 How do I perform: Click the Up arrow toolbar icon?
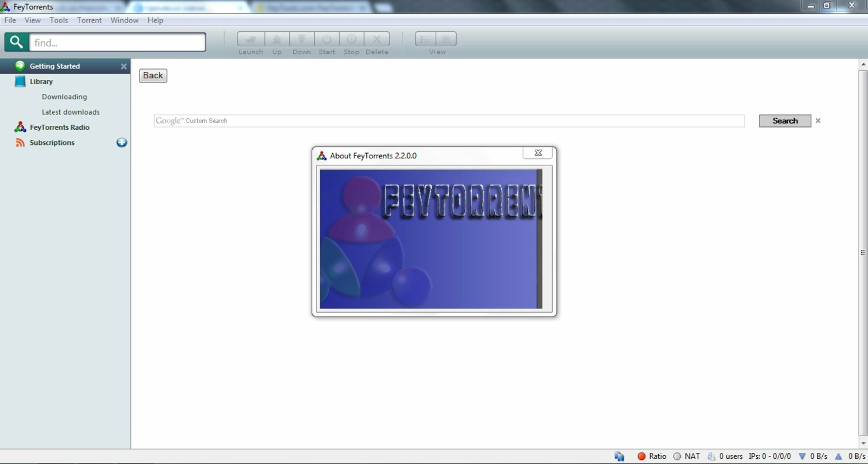pyautogui.click(x=277, y=39)
